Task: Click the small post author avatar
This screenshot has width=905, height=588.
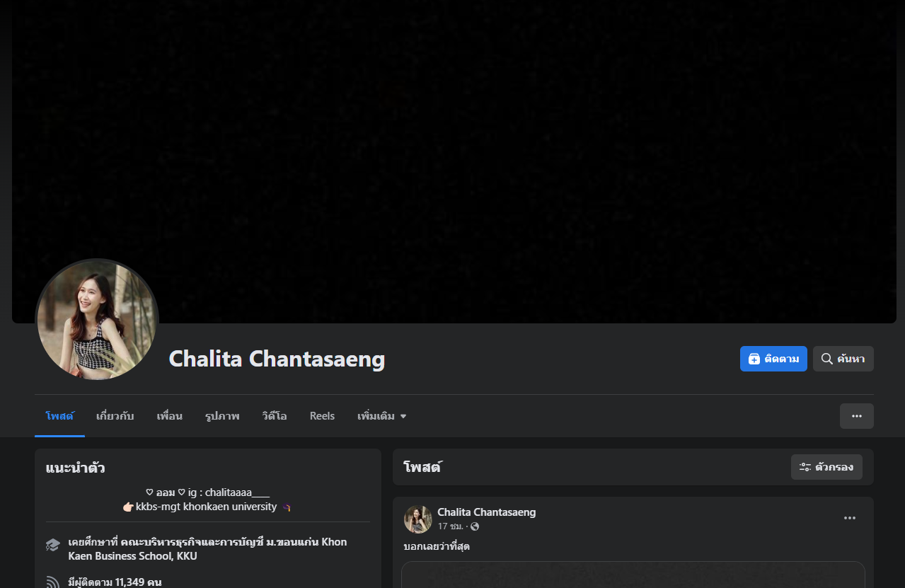Action: pyautogui.click(x=417, y=519)
